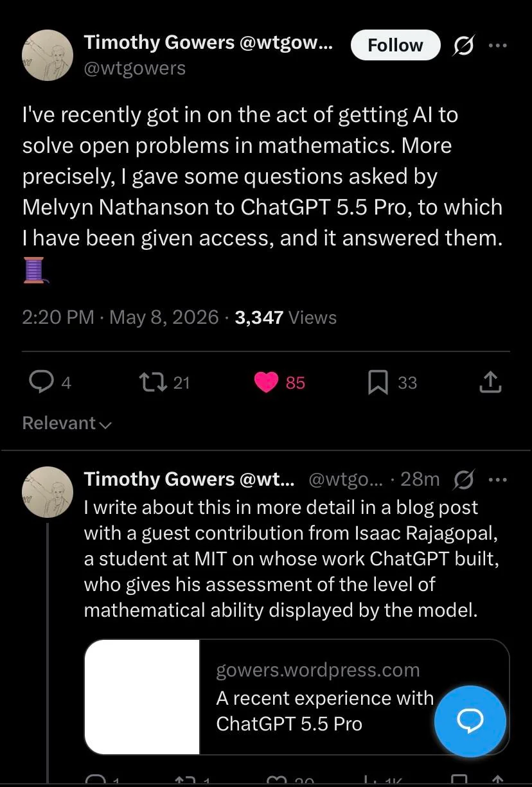
Task: Click the Follow button
Action: click(x=395, y=45)
